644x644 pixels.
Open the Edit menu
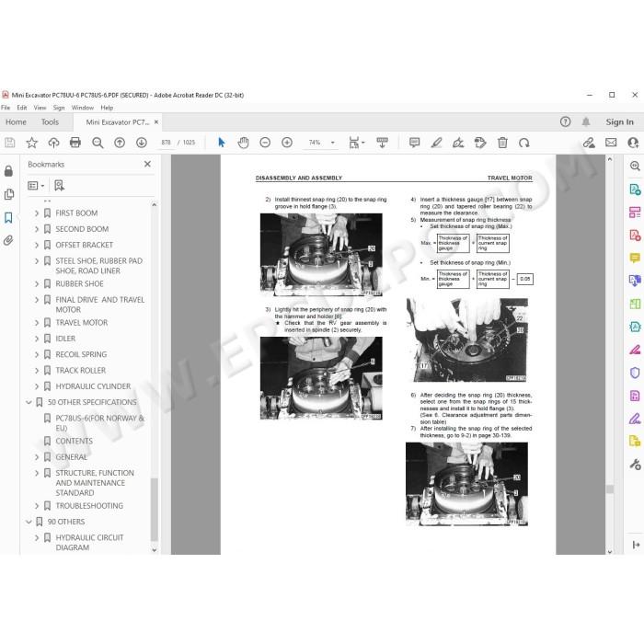(22, 108)
